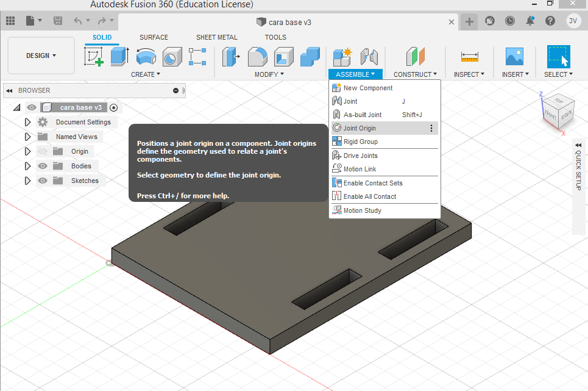Open the SELECT dropdown menu
The height and width of the screenshot is (391, 588).
point(558,74)
